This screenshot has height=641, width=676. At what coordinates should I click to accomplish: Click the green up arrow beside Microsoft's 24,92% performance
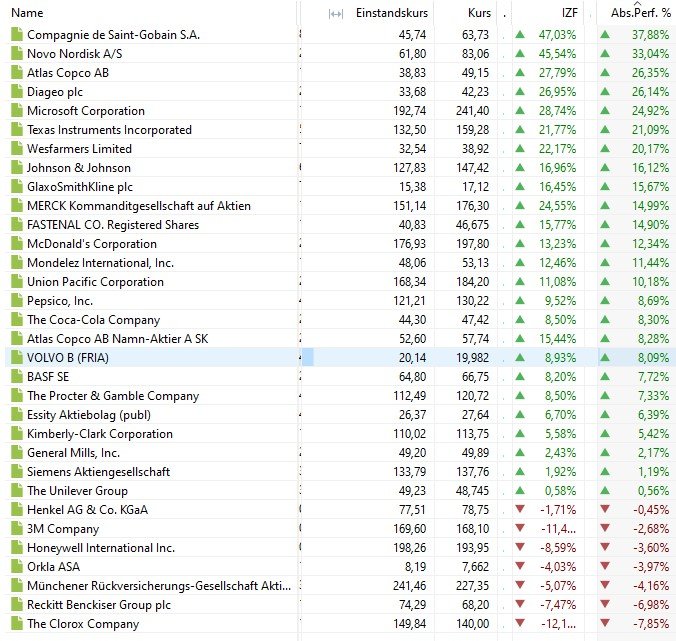pos(605,110)
